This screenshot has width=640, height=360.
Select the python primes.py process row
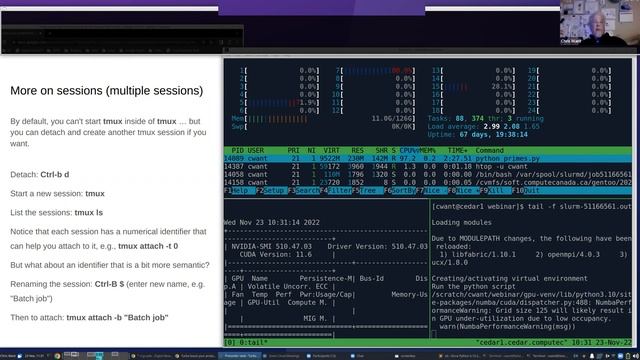(x=427, y=158)
